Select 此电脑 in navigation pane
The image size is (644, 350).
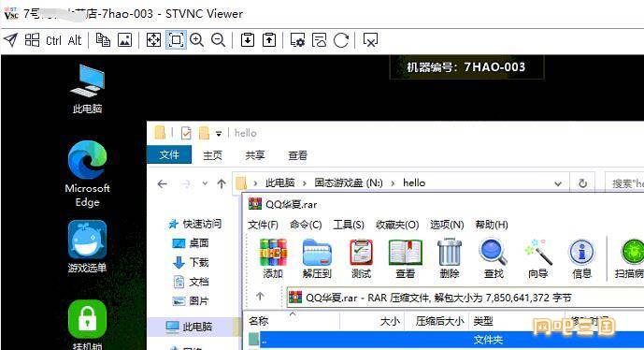pos(189,327)
